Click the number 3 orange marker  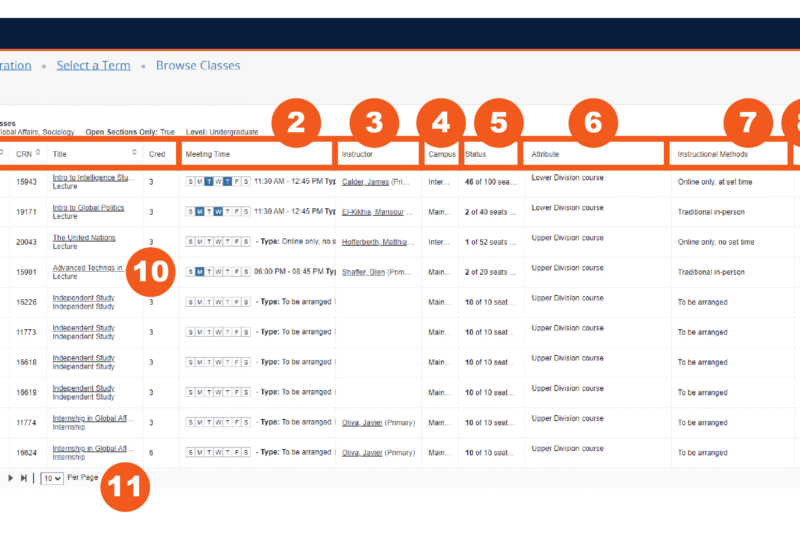point(374,123)
